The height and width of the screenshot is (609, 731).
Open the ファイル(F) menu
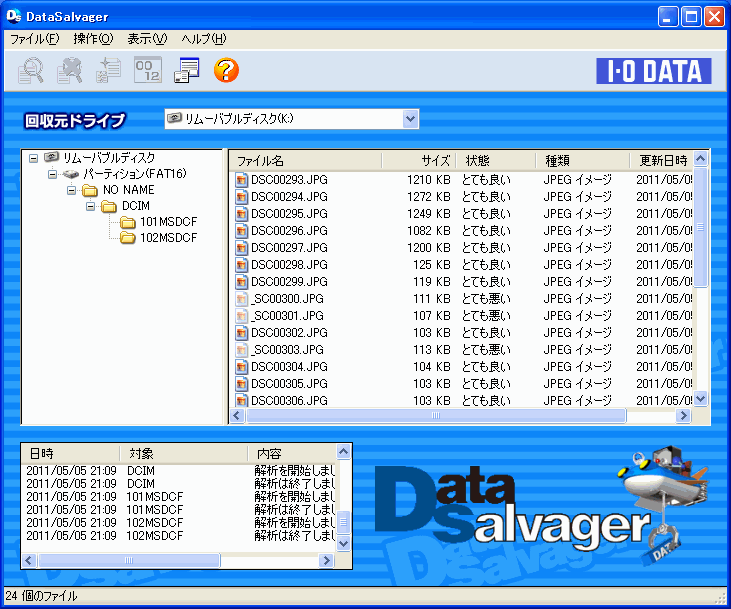point(34,39)
